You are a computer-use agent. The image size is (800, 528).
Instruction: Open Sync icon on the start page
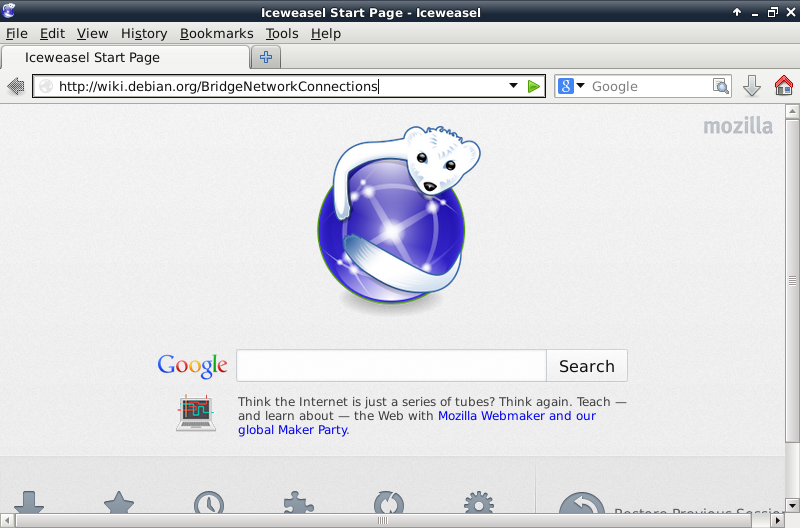pyautogui.click(x=388, y=503)
